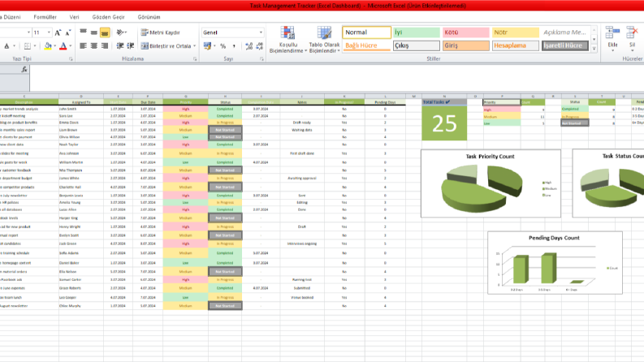Apply the Giriş cell style
644x362 pixels.
(x=466, y=45)
